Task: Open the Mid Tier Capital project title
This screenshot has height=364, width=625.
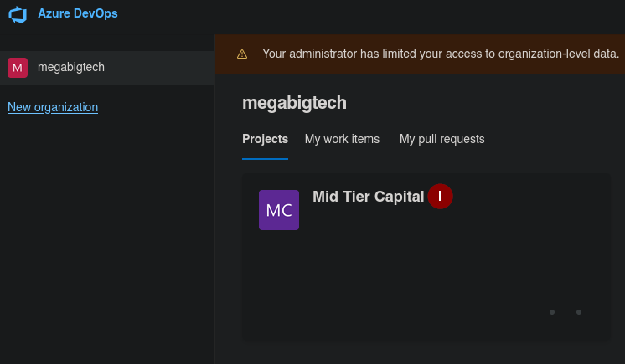Action: click(x=368, y=197)
